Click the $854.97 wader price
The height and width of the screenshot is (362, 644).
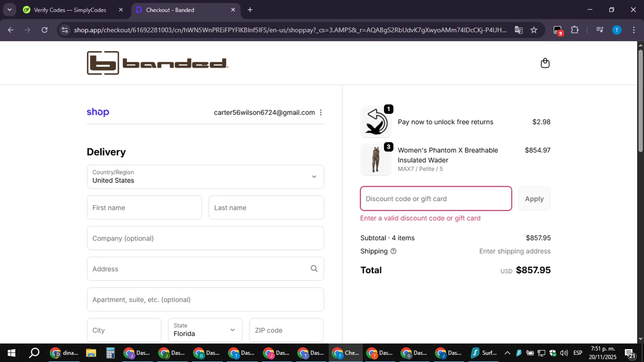coord(538,150)
